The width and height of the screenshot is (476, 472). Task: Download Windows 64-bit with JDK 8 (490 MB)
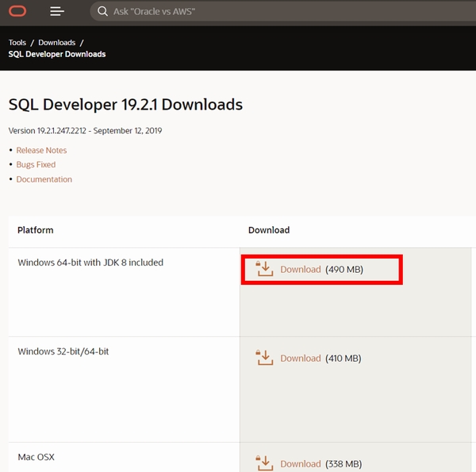click(301, 270)
